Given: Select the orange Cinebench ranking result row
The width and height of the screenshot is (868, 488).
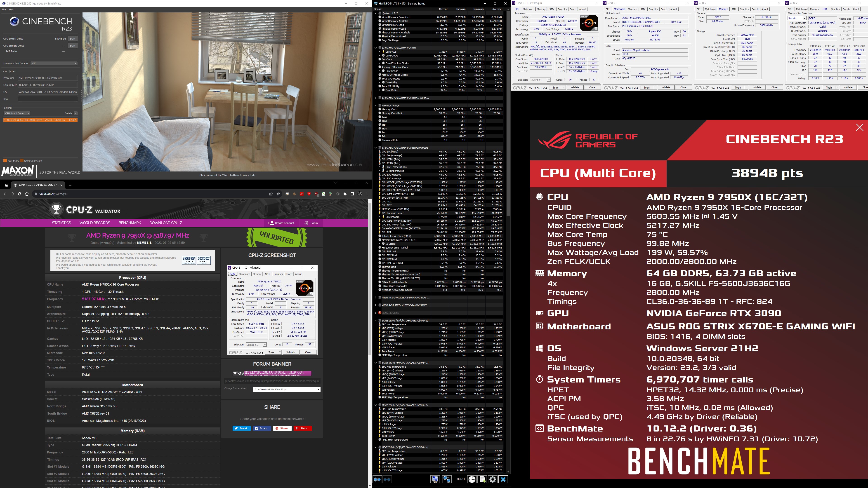Looking at the screenshot, I should 40,120.
